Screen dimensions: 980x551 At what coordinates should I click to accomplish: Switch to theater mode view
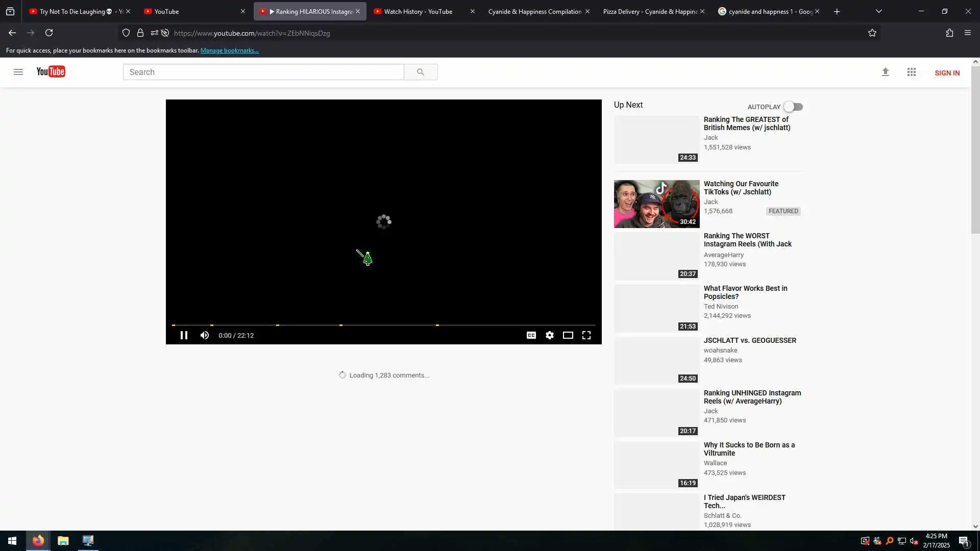click(568, 335)
